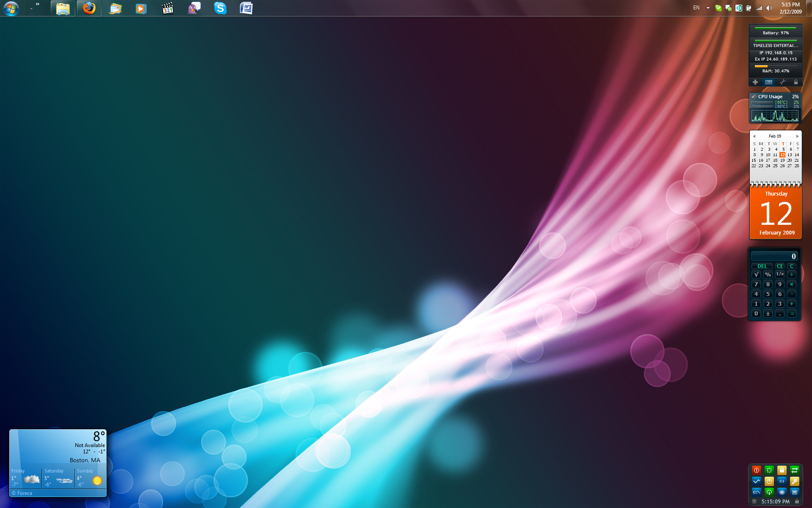Open Microsoft Word from the taskbar
The width and height of the screenshot is (812, 508).
(246, 8)
